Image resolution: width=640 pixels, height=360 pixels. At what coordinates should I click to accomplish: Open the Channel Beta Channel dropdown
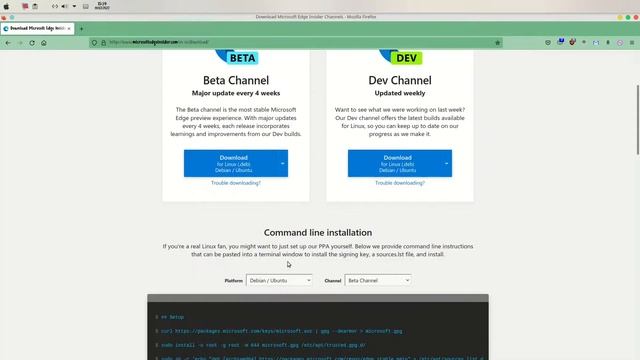[378, 280]
